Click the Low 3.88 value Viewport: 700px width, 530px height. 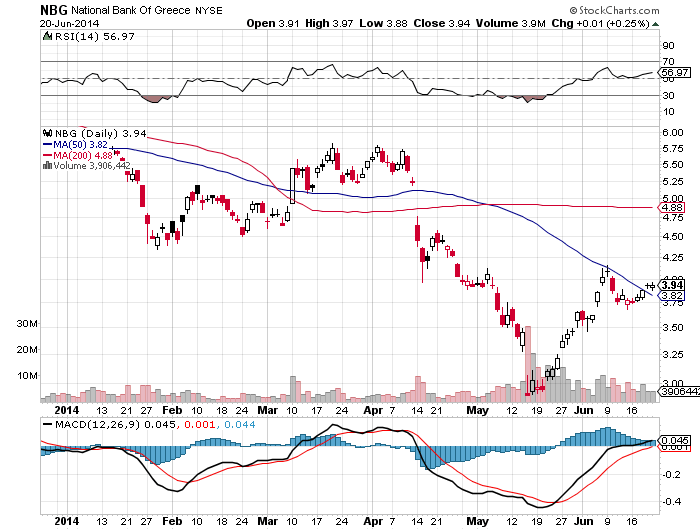383,23
